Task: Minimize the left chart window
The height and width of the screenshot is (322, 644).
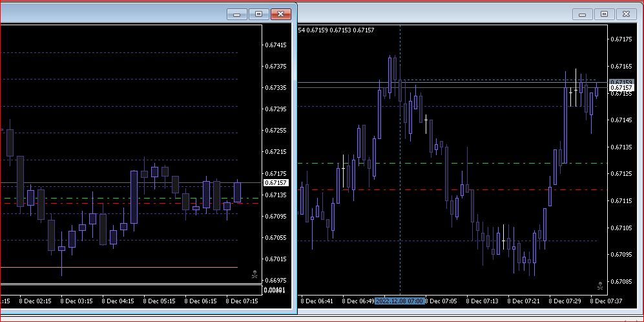Action: [x=237, y=14]
